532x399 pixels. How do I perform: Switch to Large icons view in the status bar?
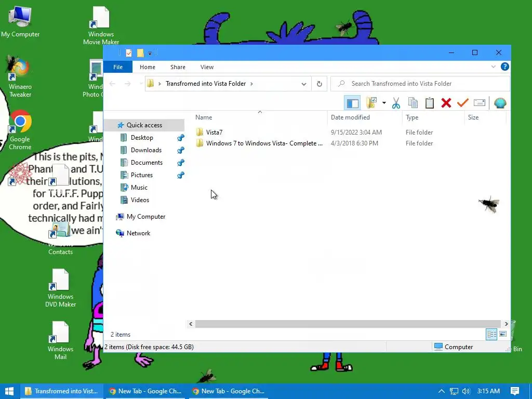(503, 334)
